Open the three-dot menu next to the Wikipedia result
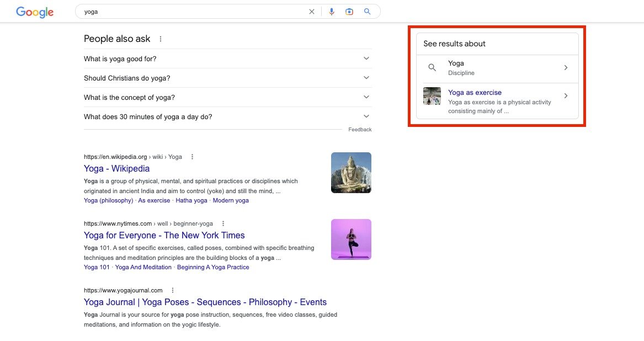Image resolution: width=644 pixels, height=341 pixels. pos(191,157)
